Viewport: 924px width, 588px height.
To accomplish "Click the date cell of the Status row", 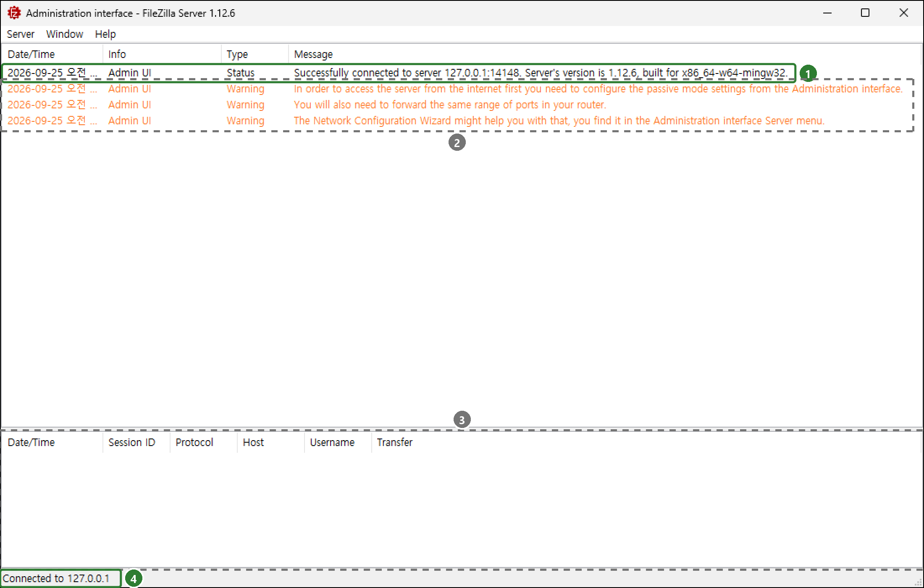I will 52,73.
